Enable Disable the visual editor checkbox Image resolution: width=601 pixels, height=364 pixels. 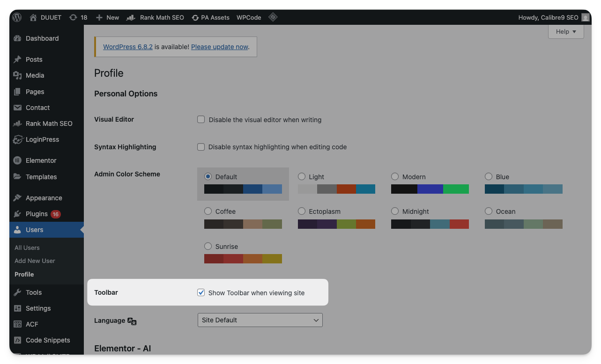click(201, 119)
